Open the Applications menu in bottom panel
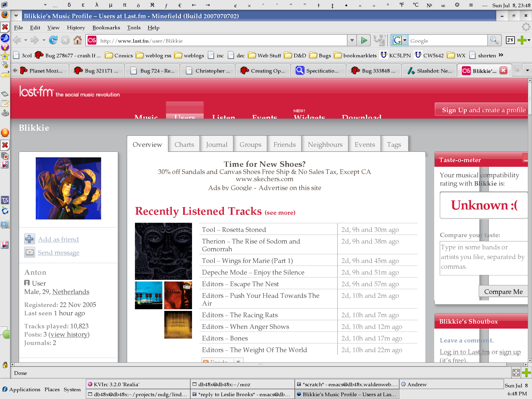Viewport: 532px width, 399px height. point(21,389)
